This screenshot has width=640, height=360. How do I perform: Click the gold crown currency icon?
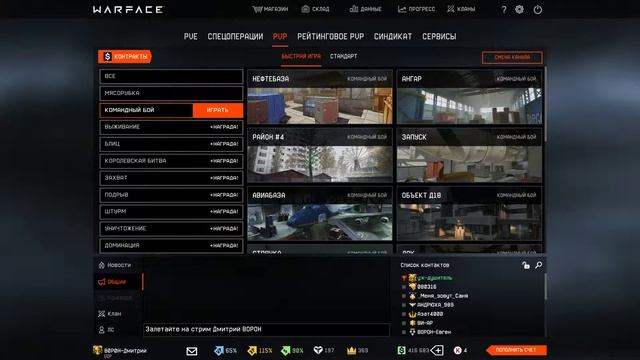pyautogui.click(x=351, y=350)
